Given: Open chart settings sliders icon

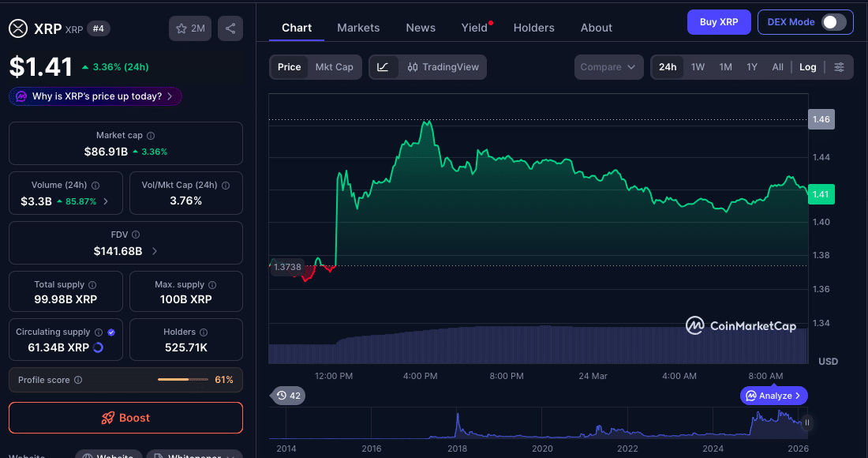Looking at the screenshot, I should (x=840, y=67).
